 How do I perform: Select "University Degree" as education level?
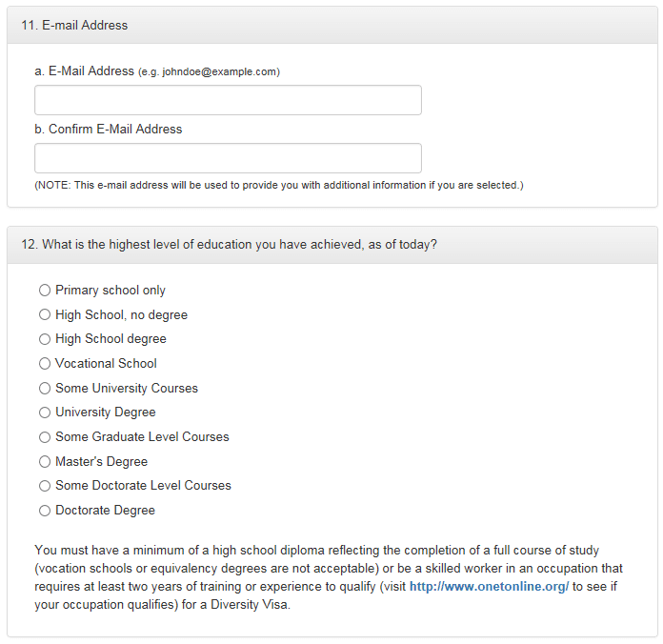(x=45, y=413)
